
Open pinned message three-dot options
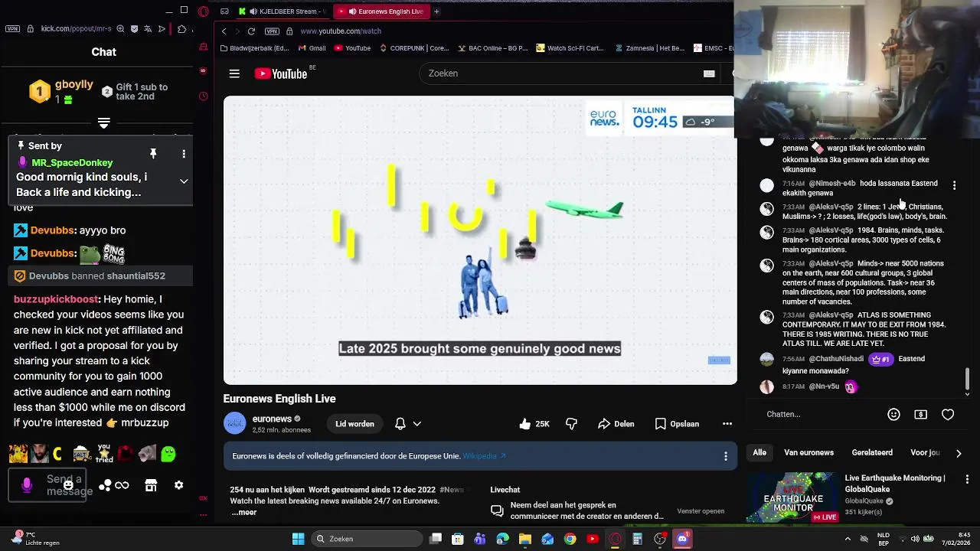click(x=184, y=154)
